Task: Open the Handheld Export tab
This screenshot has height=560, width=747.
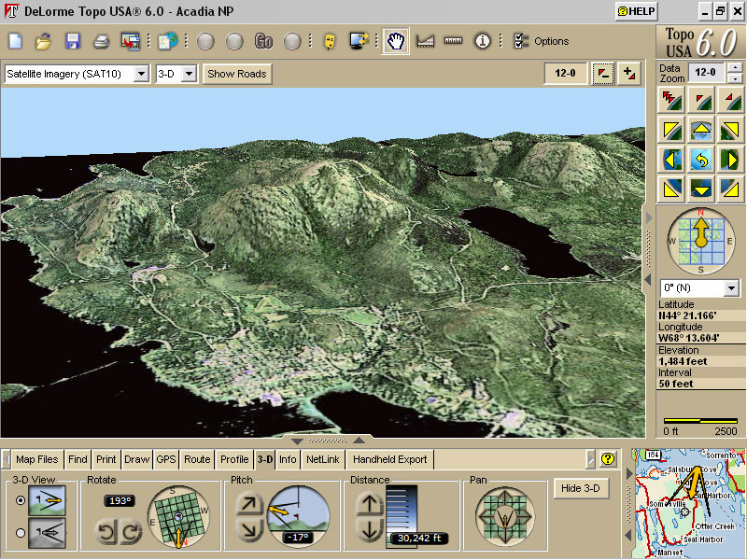Action: coord(390,459)
